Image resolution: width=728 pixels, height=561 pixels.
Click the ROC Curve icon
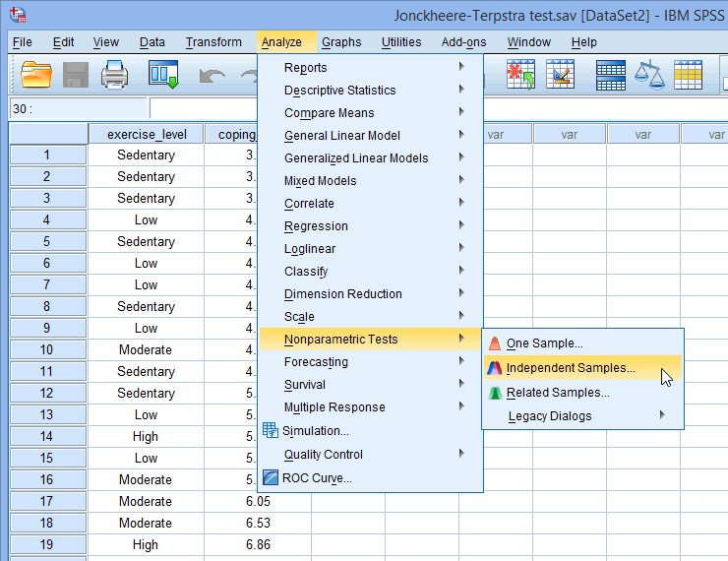[x=271, y=477]
